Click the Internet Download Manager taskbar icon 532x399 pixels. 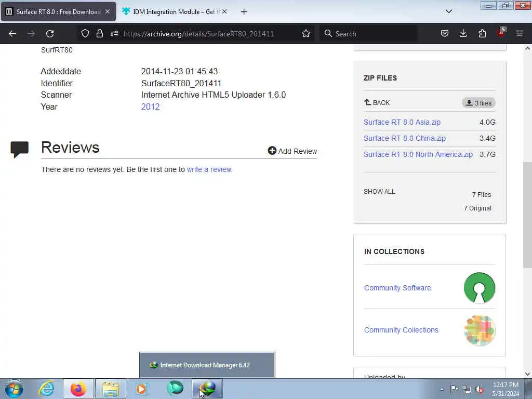click(x=207, y=389)
